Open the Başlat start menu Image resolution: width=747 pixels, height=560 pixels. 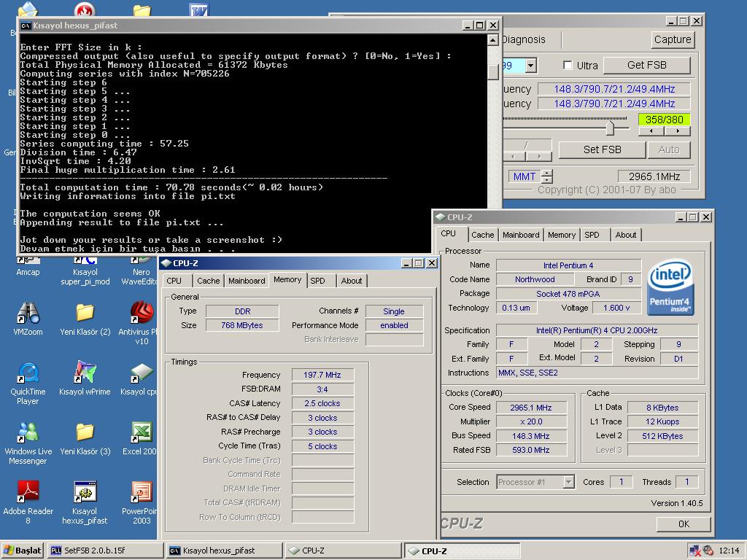(23, 551)
